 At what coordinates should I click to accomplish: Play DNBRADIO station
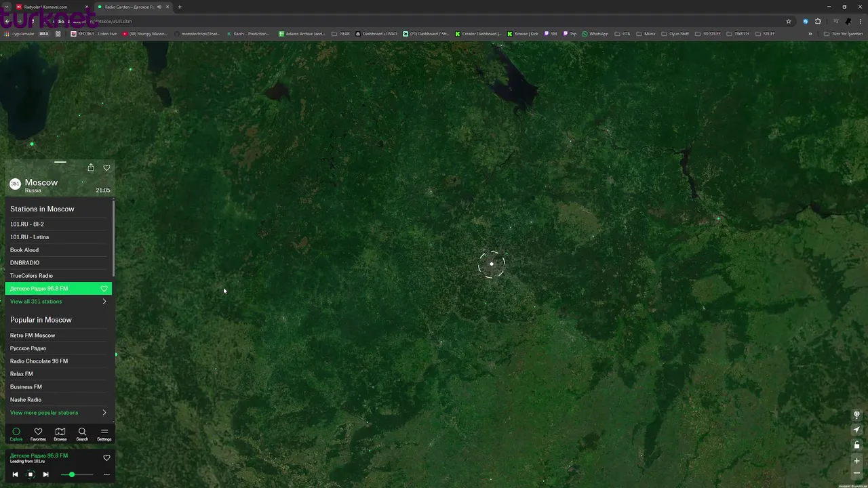(x=58, y=263)
